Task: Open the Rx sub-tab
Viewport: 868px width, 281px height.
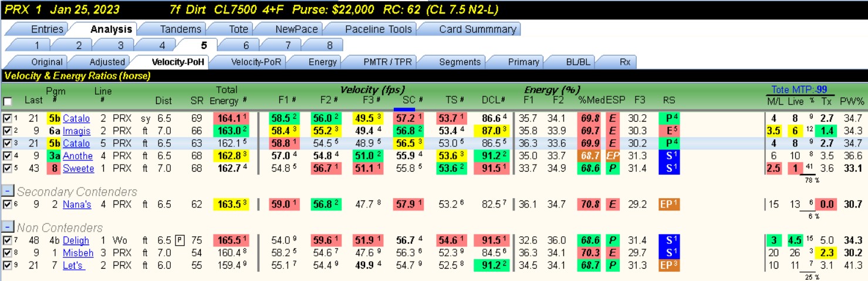Action: point(624,62)
